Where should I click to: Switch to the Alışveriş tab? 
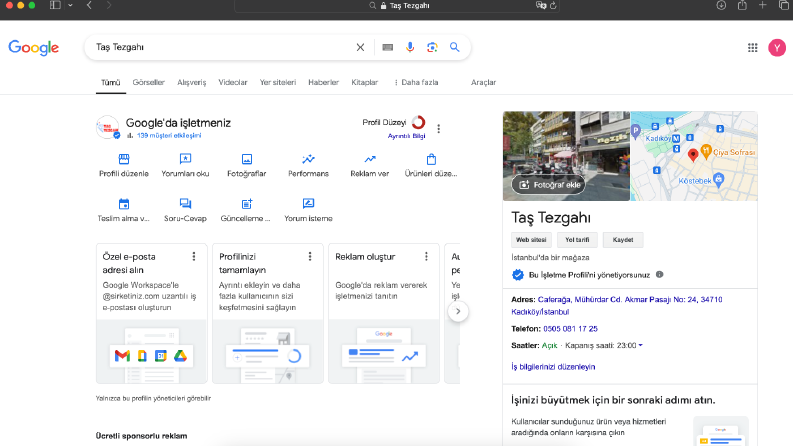point(192,82)
